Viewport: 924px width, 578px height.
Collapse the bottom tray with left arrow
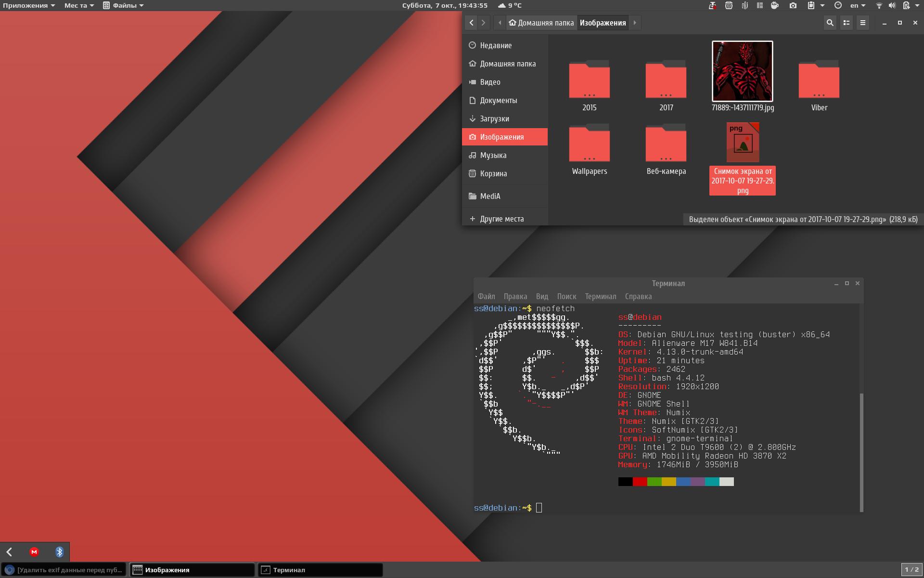9,552
